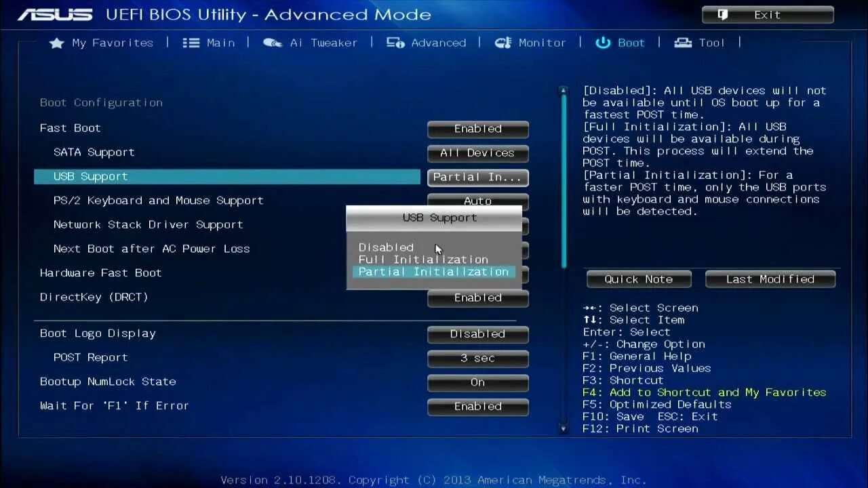This screenshot has width=868, height=488.
Task: Select highlighted USB Support row
Action: 227,176
